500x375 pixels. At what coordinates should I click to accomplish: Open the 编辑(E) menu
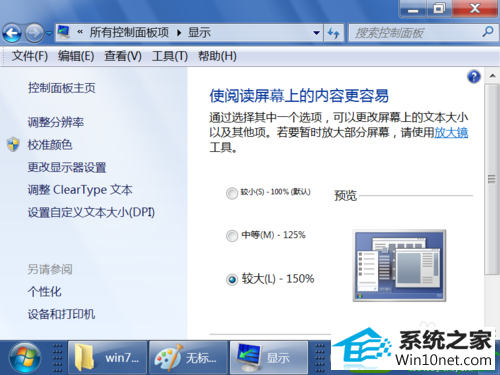coord(76,56)
